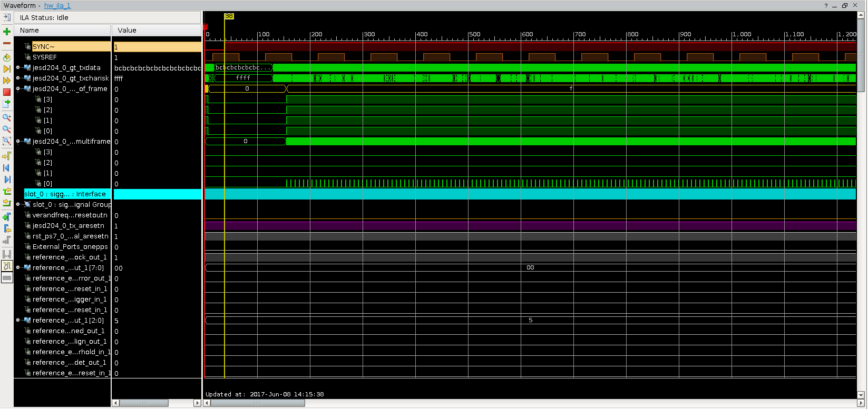The image size is (868, 409).
Task: Stop trigger with the red square icon
Action: pyautogui.click(x=7, y=92)
